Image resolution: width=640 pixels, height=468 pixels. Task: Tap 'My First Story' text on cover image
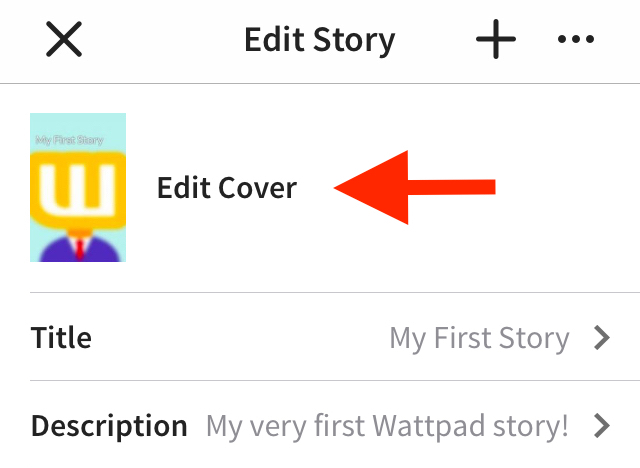pos(69,140)
